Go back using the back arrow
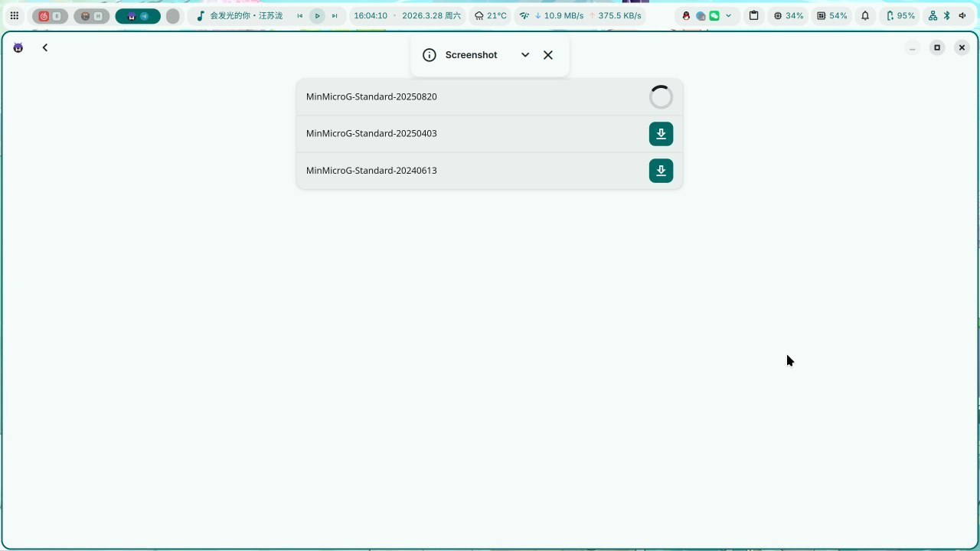This screenshot has height=551, width=980. (45, 47)
